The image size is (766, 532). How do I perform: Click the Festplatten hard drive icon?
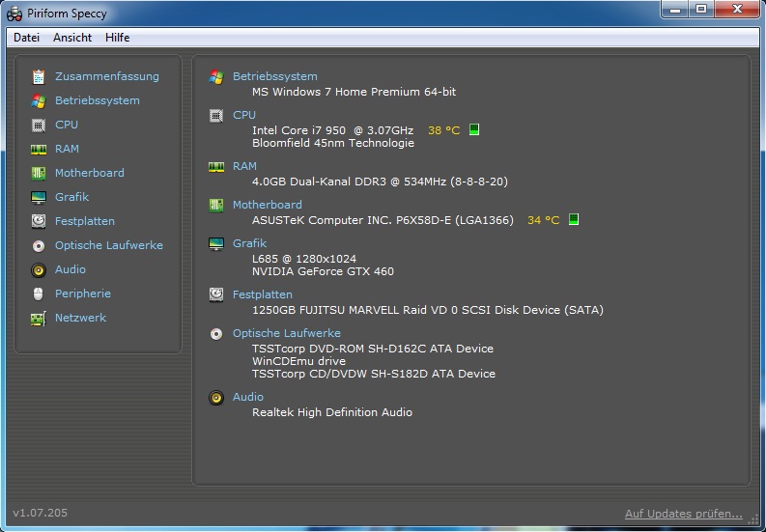(39, 221)
